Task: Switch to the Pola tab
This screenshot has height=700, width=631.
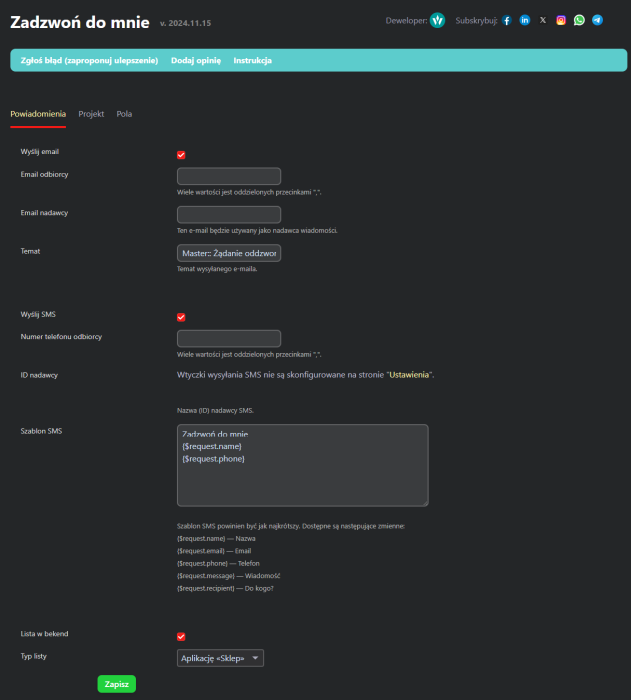Action: (x=124, y=114)
